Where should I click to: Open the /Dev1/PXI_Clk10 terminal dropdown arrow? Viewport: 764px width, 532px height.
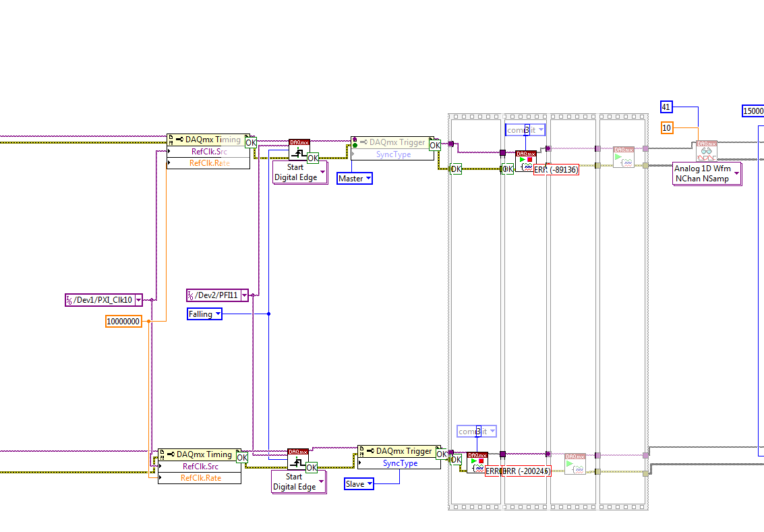click(x=138, y=300)
